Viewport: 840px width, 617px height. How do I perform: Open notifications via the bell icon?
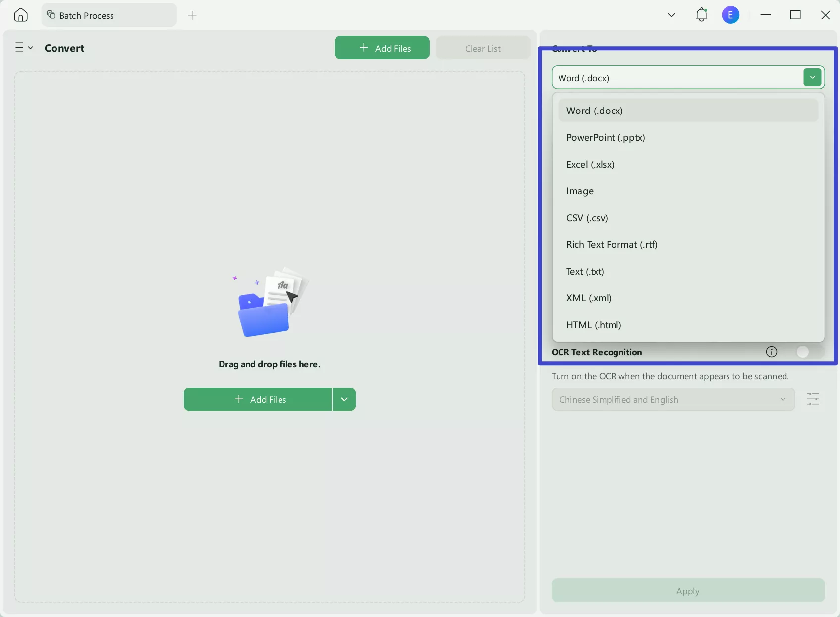(701, 15)
